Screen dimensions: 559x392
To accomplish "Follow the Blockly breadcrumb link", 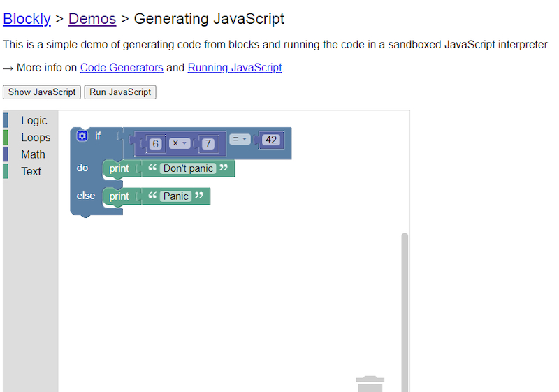I will point(27,19).
